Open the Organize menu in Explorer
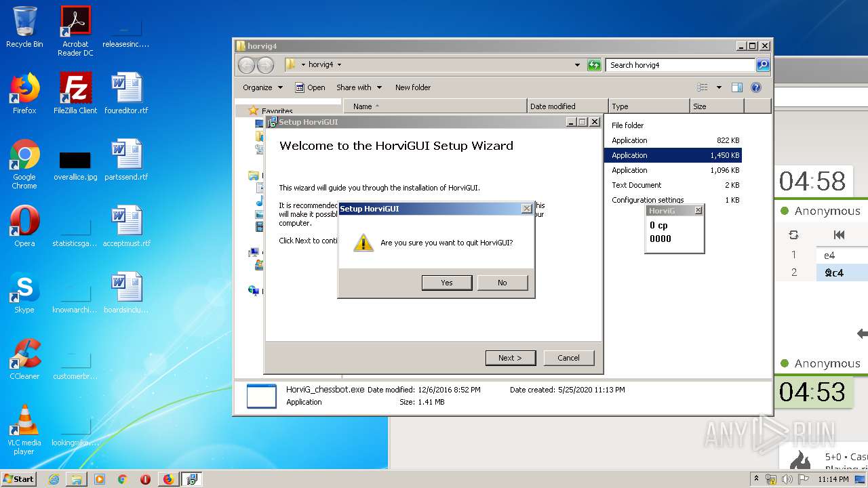The width and height of the screenshot is (868, 488). pyautogui.click(x=262, y=87)
